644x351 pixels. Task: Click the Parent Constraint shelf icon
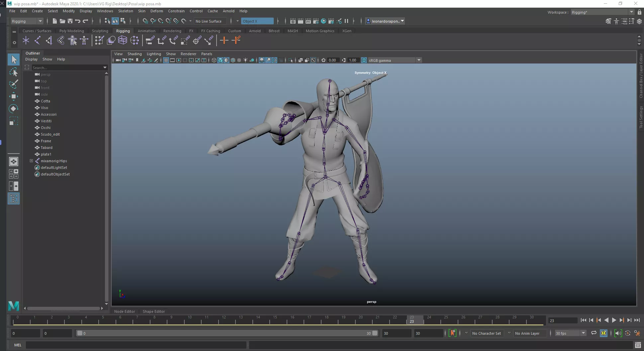pyautogui.click(x=150, y=41)
